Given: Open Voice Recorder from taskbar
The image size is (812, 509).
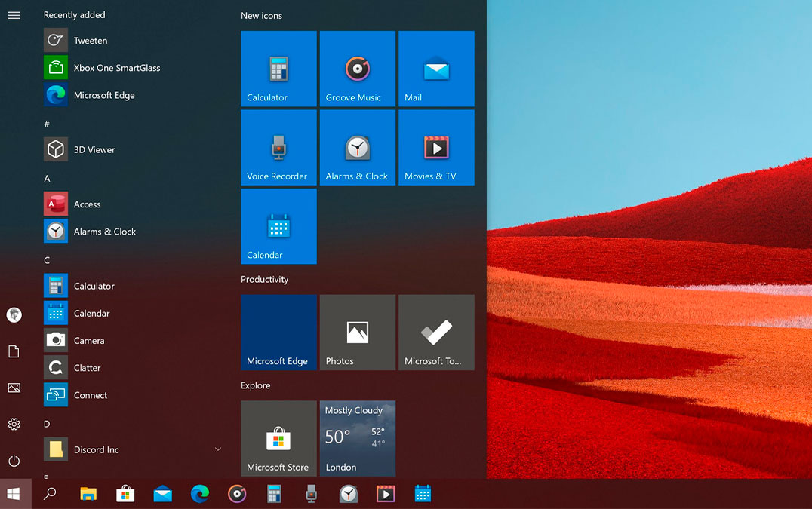Looking at the screenshot, I should coord(311,494).
